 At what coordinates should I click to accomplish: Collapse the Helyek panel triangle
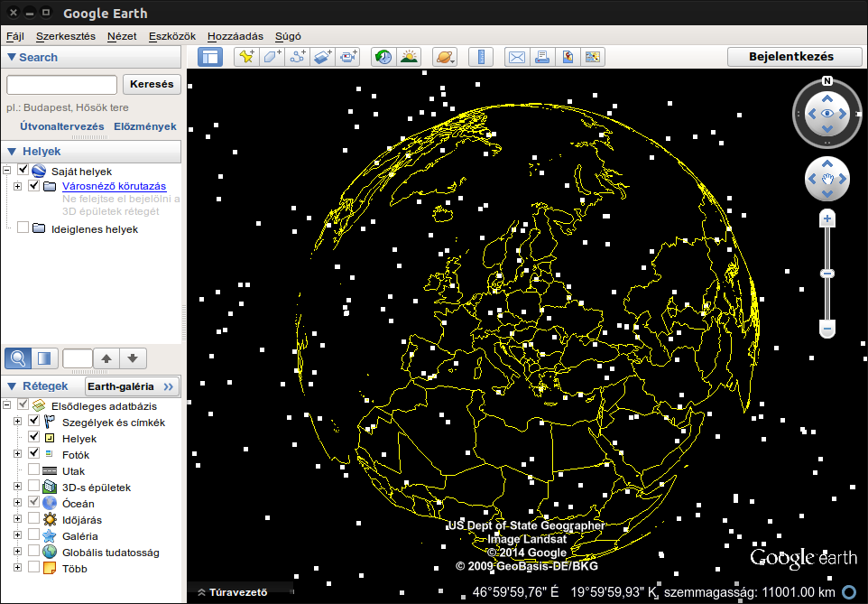11,152
